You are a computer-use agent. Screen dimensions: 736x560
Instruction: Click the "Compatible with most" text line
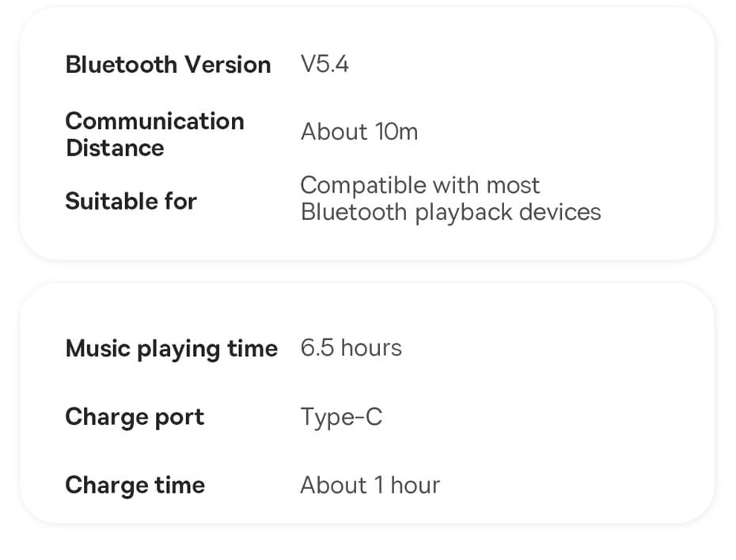pyautogui.click(x=419, y=185)
